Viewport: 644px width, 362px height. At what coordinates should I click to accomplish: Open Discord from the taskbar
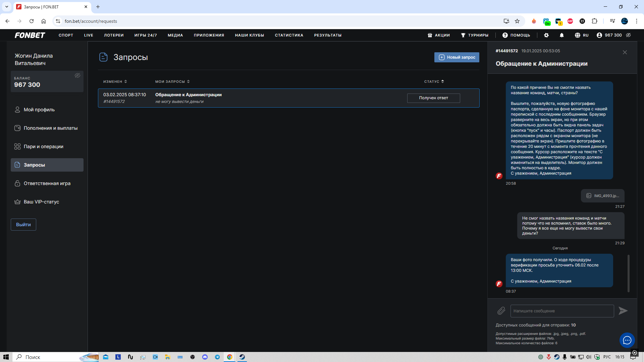(205, 357)
